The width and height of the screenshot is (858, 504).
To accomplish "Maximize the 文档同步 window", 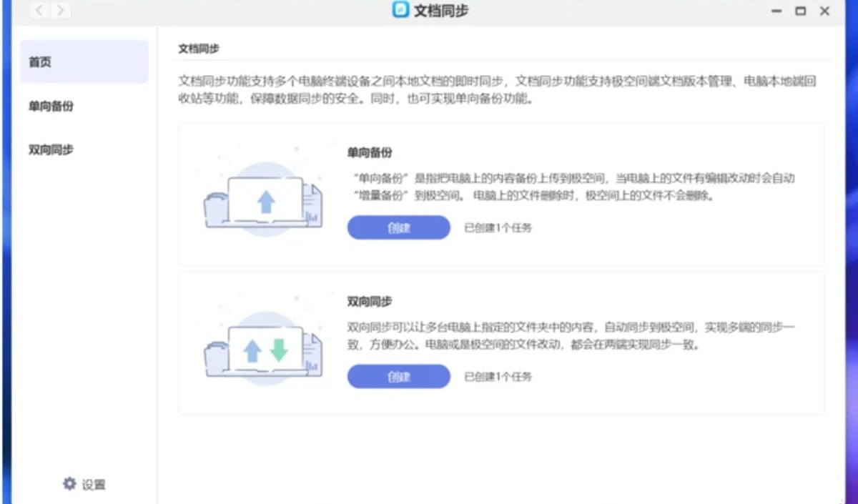I will coord(801,11).
